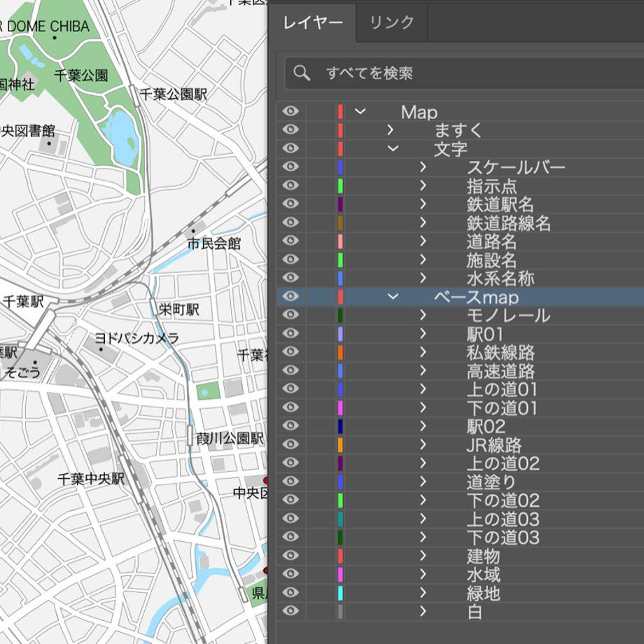Toggle the 白 layer eye icon
Image resolution: width=644 pixels, height=644 pixels.
290,610
